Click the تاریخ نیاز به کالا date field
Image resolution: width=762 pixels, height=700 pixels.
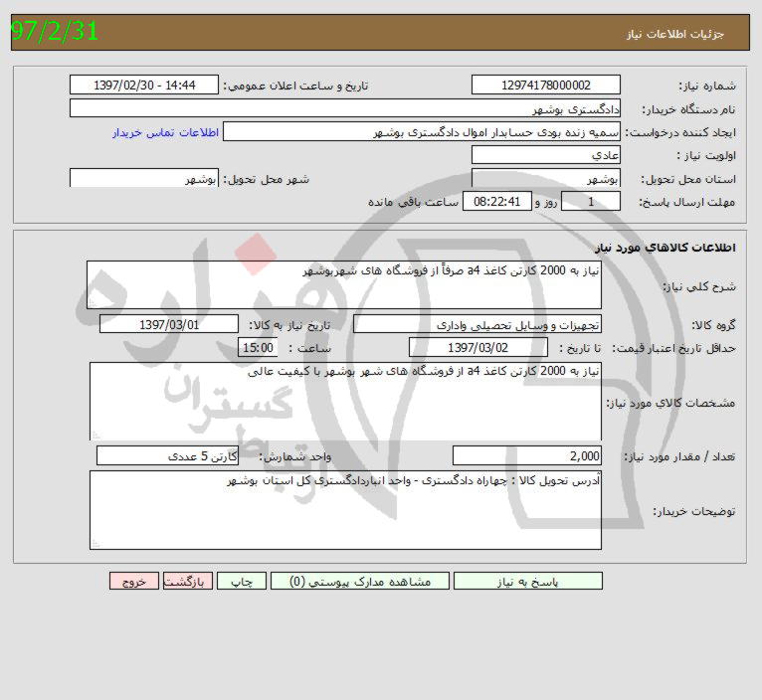click(x=169, y=324)
